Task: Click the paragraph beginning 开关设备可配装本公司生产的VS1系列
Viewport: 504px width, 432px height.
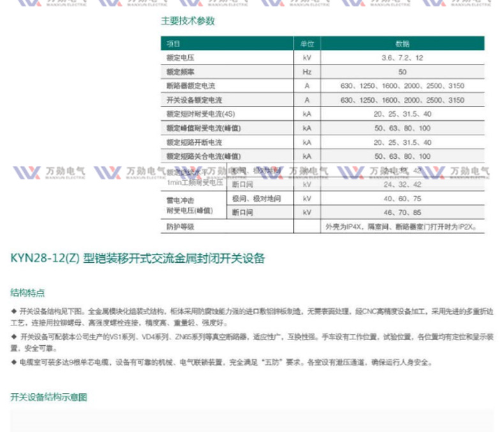Action: pyautogui.click(x=252, y=342)
